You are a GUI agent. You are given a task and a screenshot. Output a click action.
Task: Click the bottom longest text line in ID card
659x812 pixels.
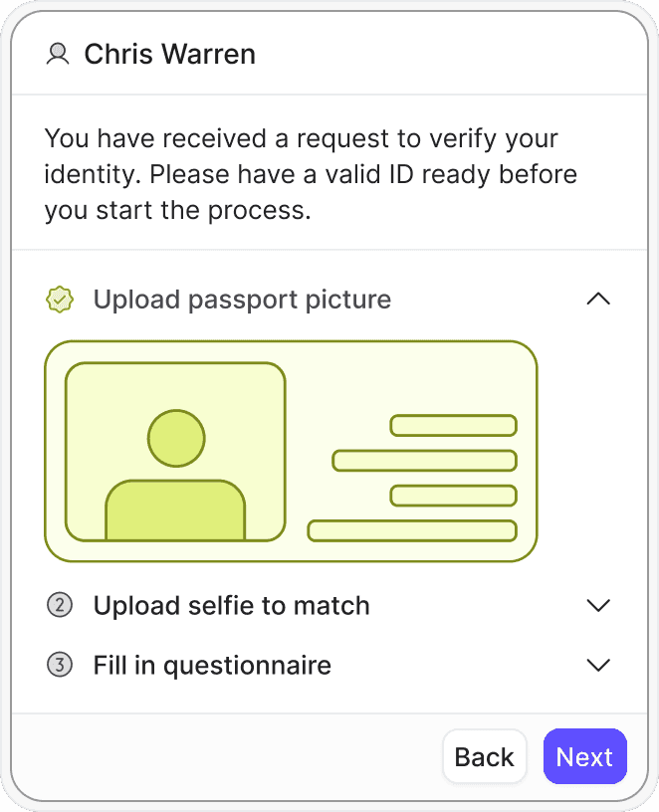412,530
